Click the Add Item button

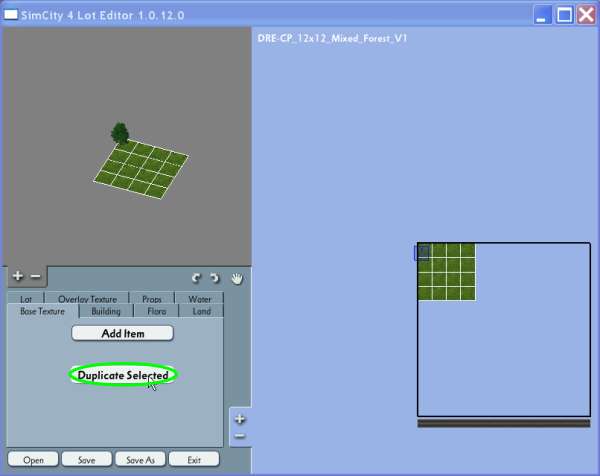point(122,333)
